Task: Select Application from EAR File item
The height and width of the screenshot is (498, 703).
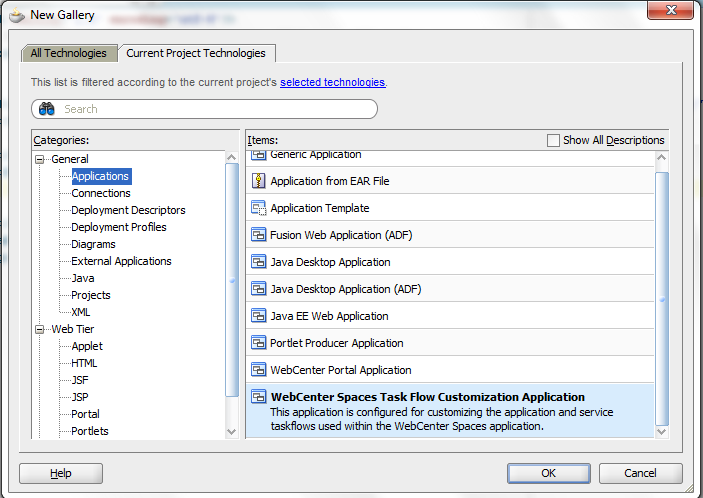Action: tap(450, 181)
